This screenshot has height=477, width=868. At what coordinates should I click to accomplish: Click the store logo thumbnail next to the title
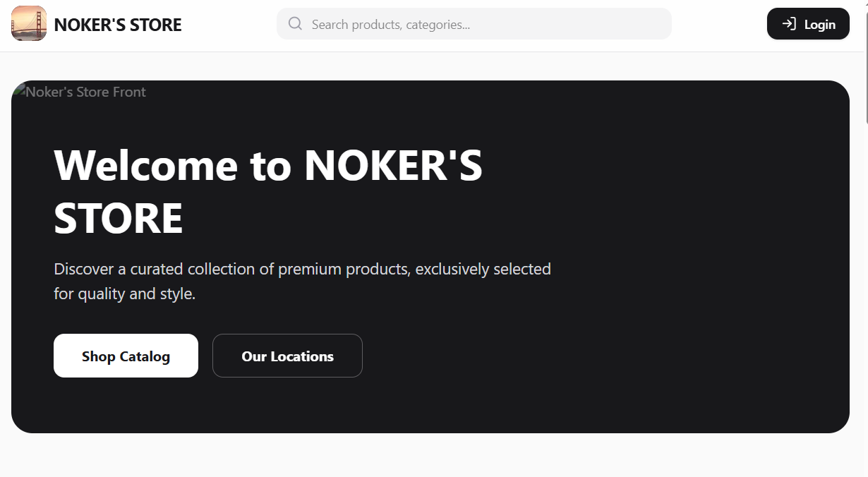click(x=28, y=23)
